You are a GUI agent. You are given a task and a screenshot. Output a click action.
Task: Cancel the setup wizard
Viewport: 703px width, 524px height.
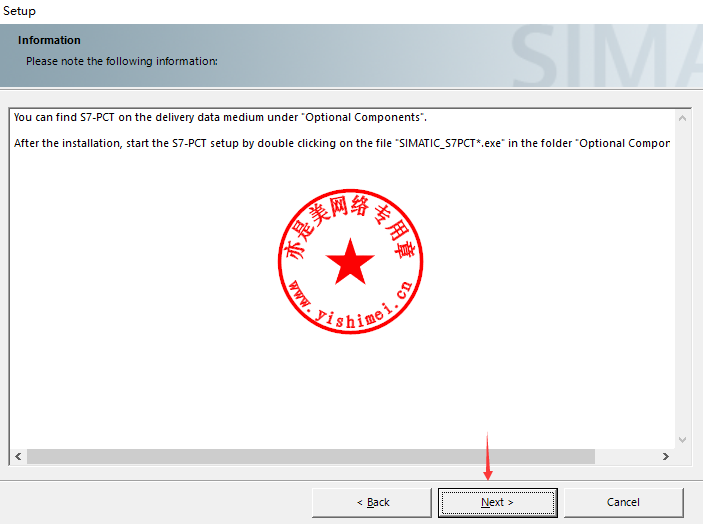[623, 502]
